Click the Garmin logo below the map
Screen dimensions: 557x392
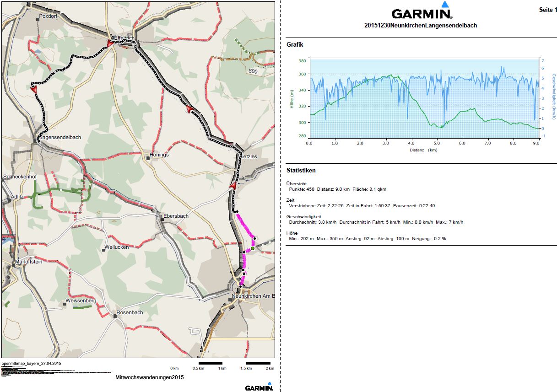coord(259,387)
